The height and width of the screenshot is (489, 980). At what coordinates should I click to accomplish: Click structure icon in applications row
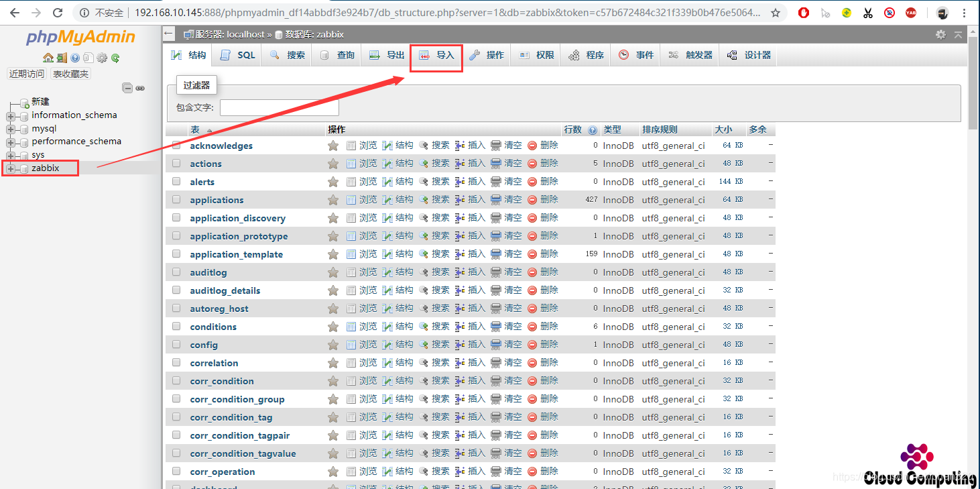click(x=387, y=200)
